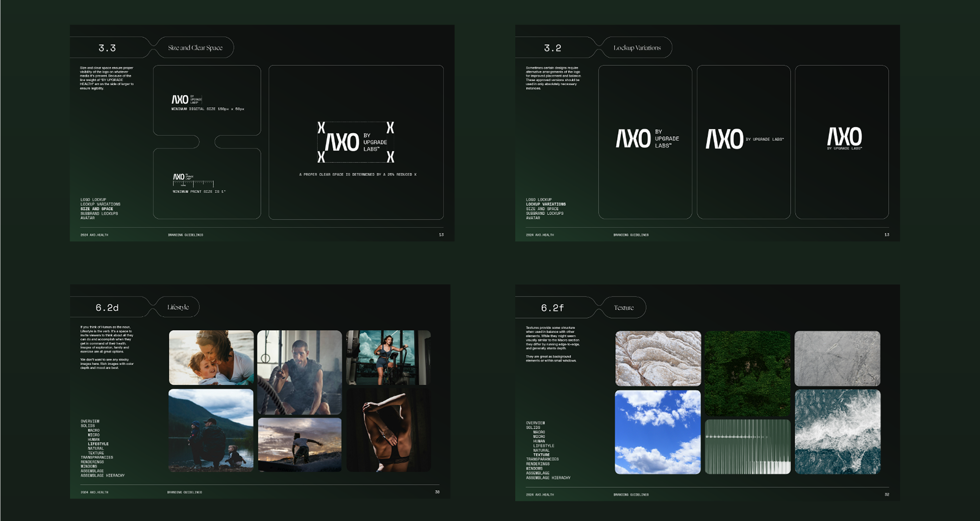Click 'ASSEMBLAGE HIERACHY' in slide 6.2d list
Image resolution: width=980 pixels, height=521 pixels.
click(x=103, y=476)
